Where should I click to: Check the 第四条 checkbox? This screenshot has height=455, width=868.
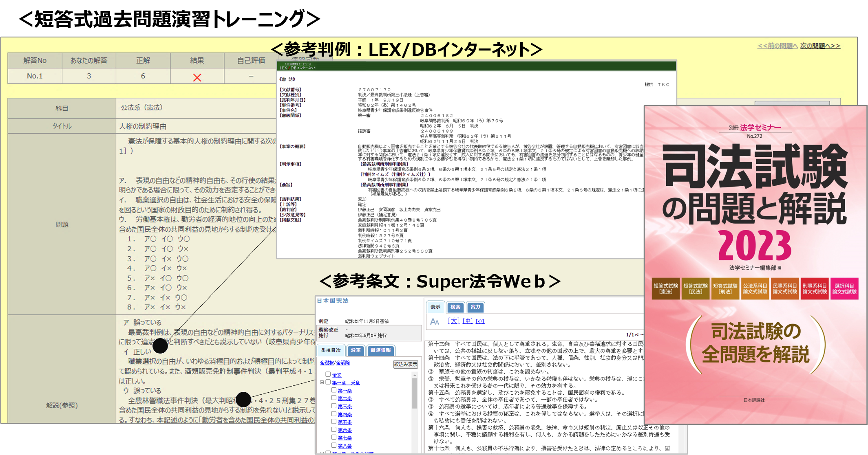(334, 414)
